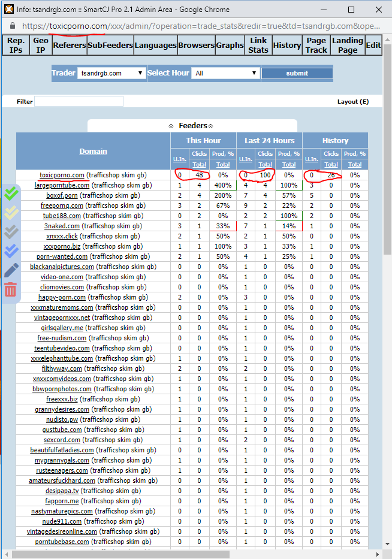Viewport: 392px width, 559px height.
Task: Click the red trash delete icon
Action: (x=10, y=289)
